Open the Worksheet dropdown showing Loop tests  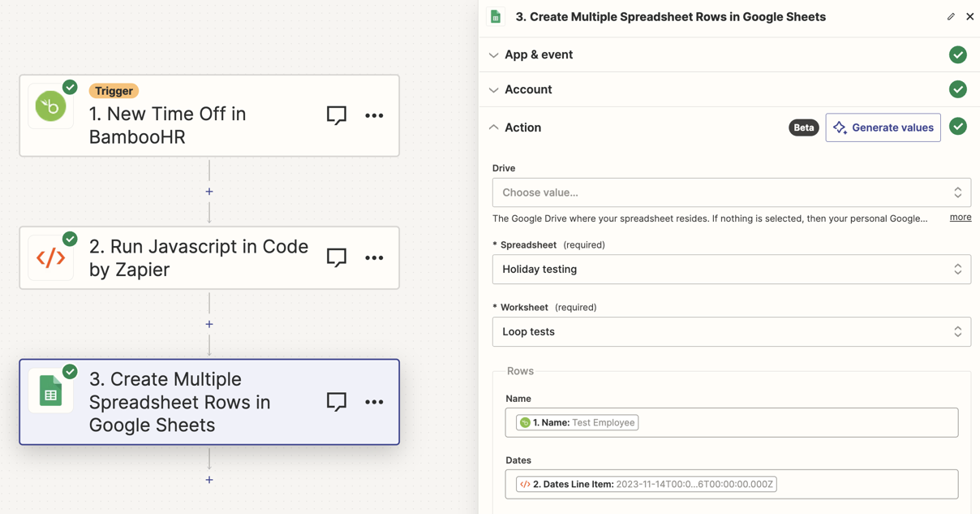tap(732, 331)
